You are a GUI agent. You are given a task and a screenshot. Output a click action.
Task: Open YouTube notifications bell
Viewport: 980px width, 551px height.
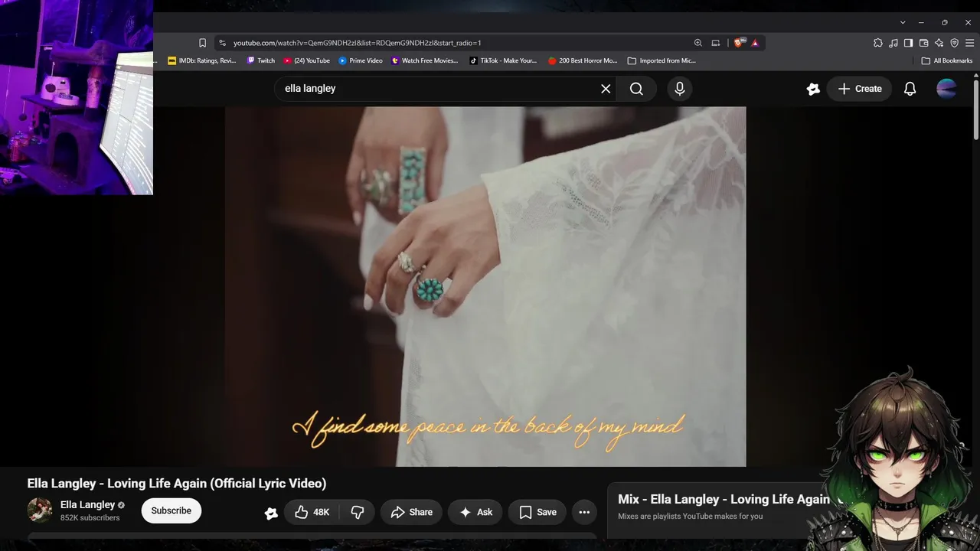pyautogui.click(x=910, y=89)
